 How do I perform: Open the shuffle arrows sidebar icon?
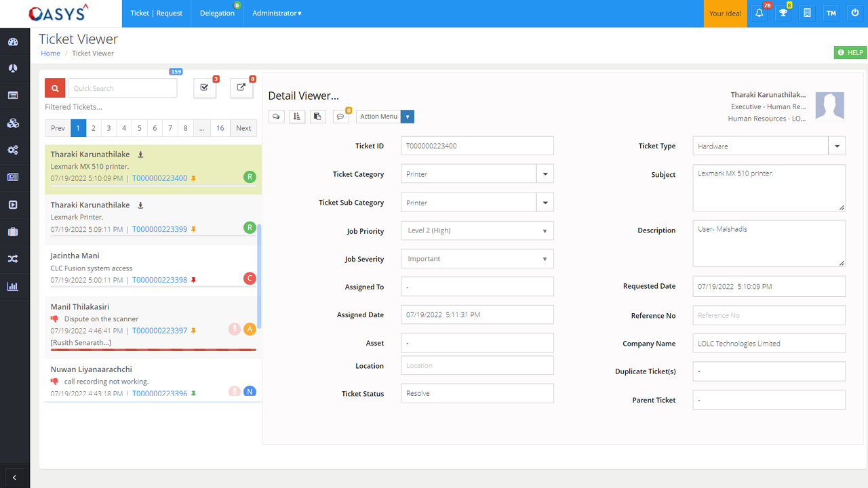click(13, 259)
